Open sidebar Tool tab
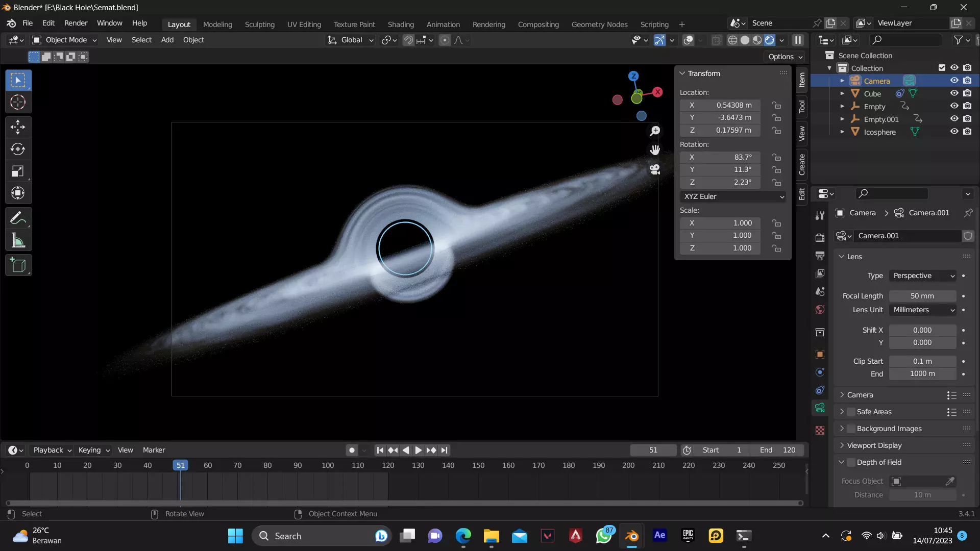Image resolution: width=980 pixels, height=551 pixels. tap(802, 107)
